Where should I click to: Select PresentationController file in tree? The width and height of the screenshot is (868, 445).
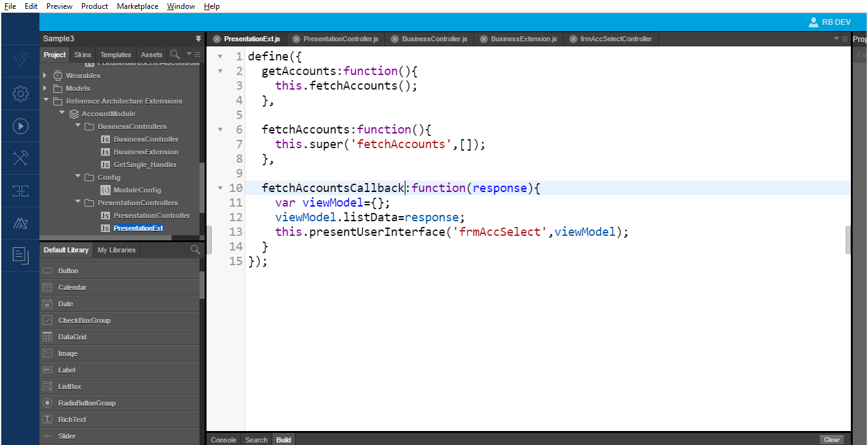(152, 216)
